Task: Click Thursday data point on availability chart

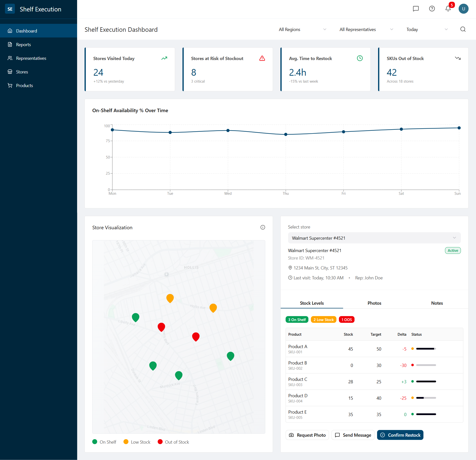Action: coord(286,134)
